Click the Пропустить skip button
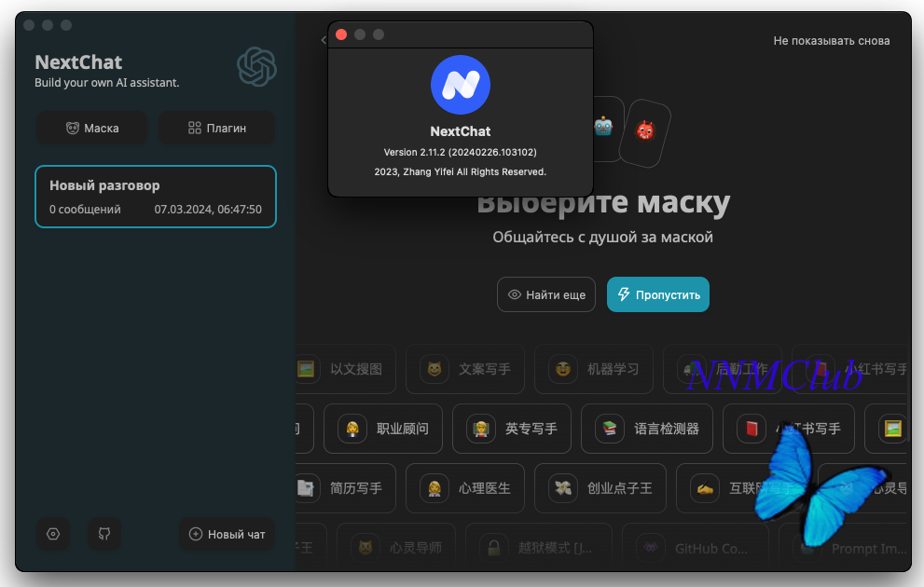This screenshot has height=587, width=924. tap(658, 294)
